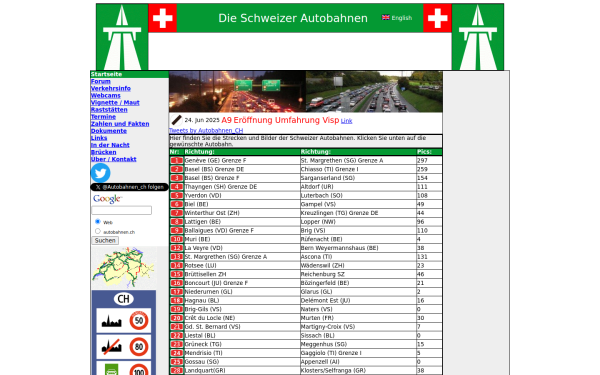This screenshot has height=375, width=600.
Task: Click Die Schweizer Autobahnen header title
Action: pos(293,18)
